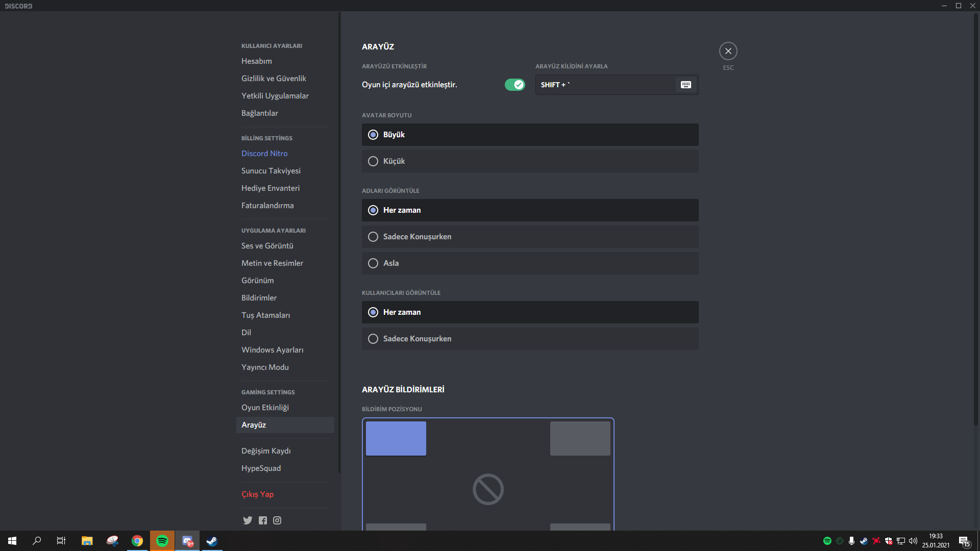Viewport: 980px width, 551px height.
Task: Click the volume speaker icon in the tray
Action: click(x=913, y=541)
